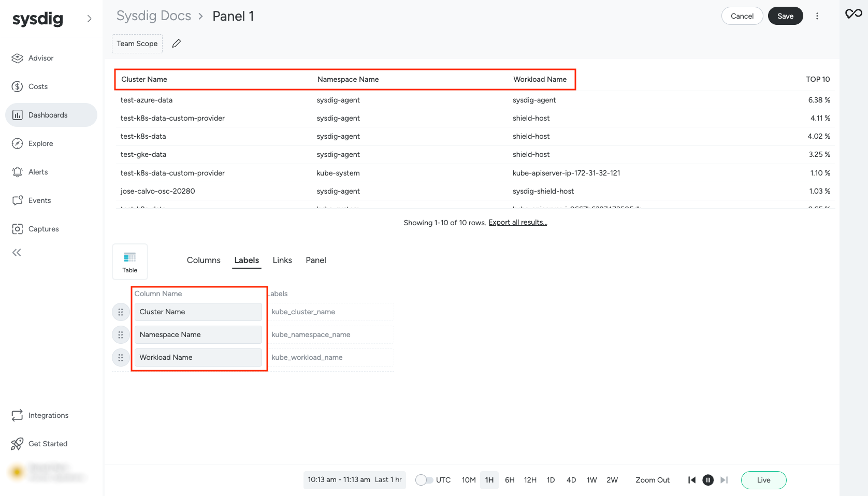Switch to the Columns tab
This screenshot has width=868, height=496.
[x=204, y=260]
